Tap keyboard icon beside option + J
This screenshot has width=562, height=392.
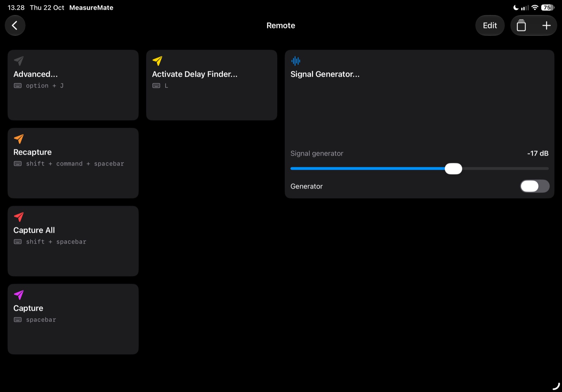tap(18, 86)
